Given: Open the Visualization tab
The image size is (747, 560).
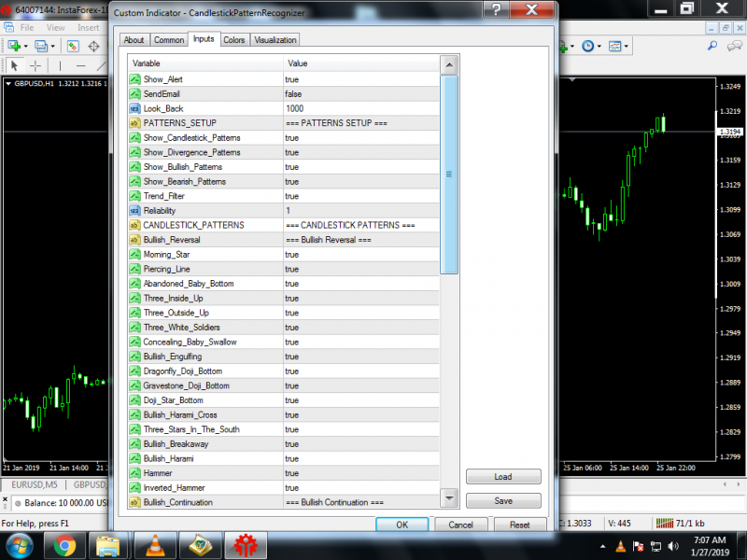Looking at the screenshot, I should click(275, 40).
